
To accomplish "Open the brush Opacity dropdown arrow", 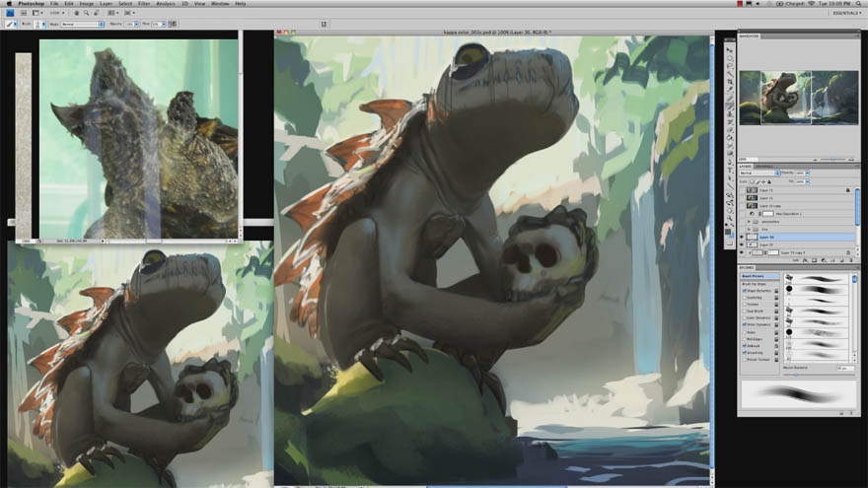I will 137,25.
